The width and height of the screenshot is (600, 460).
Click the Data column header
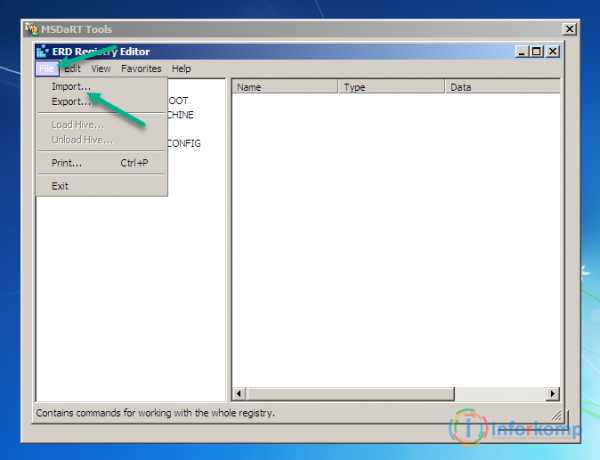pos(502,87)
